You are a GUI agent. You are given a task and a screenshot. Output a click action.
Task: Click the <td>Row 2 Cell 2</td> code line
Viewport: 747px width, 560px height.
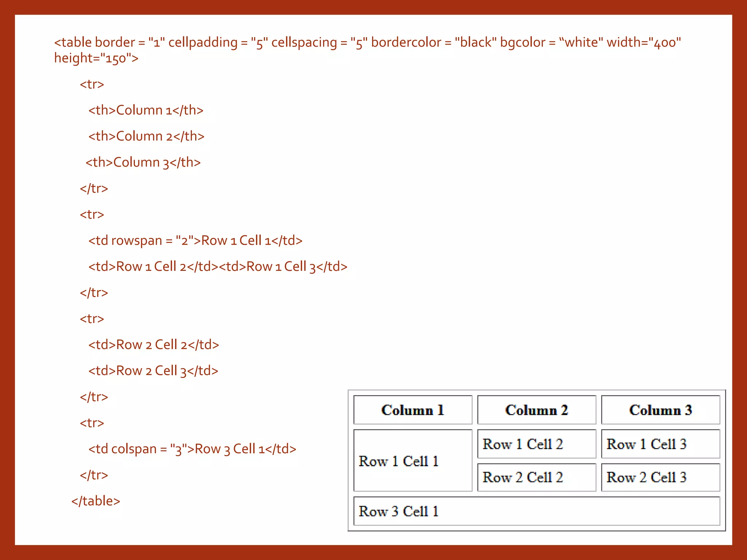click(x=154, y=345)
